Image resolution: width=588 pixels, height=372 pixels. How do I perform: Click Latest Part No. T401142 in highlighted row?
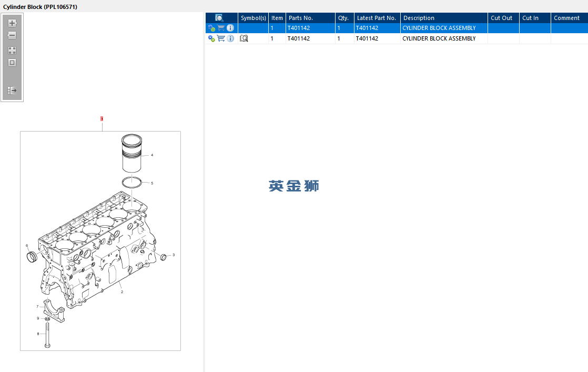pos(367,28)
